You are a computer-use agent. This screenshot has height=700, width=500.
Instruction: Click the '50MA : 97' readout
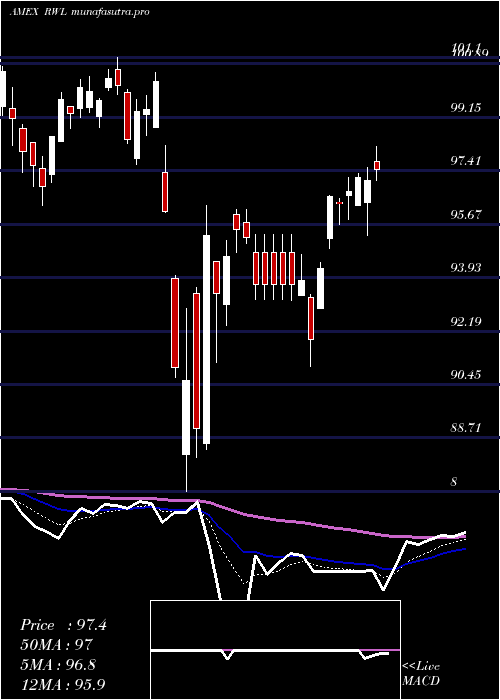(56, 645)
